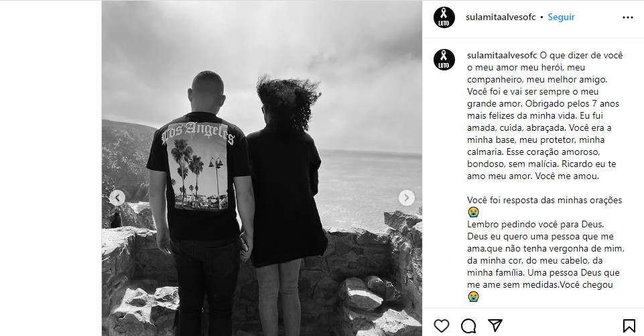This screenshot has height=336, width=644.
Task: Click the line 'Você foi resposta das minhas orações'
Action: click(545, 201)
